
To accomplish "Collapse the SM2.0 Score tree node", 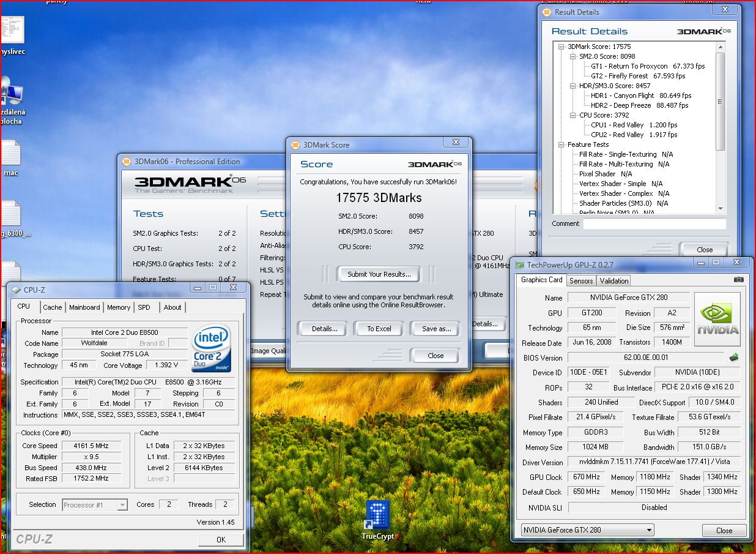I will tap(573, 56).
